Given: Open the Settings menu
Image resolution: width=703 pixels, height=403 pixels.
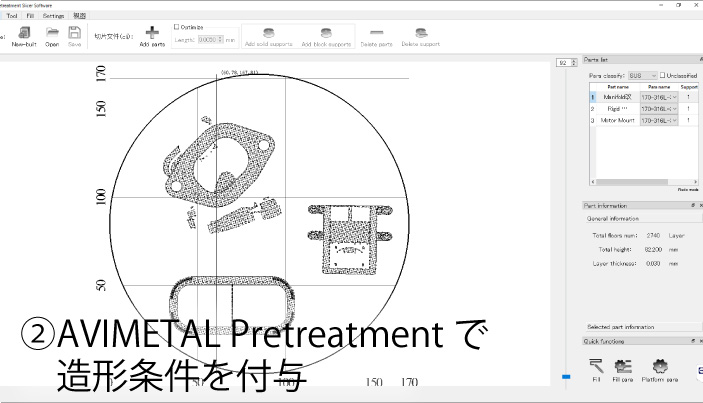Looking at the screenshot, I should click(x=53, y=16).
